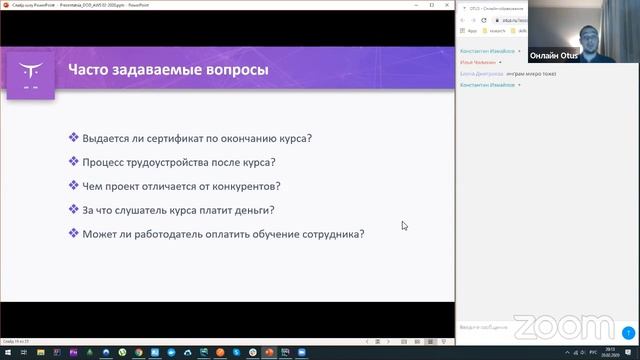
Task: Open the green uTorrent taskbar icon
Action: click(122, 352)
